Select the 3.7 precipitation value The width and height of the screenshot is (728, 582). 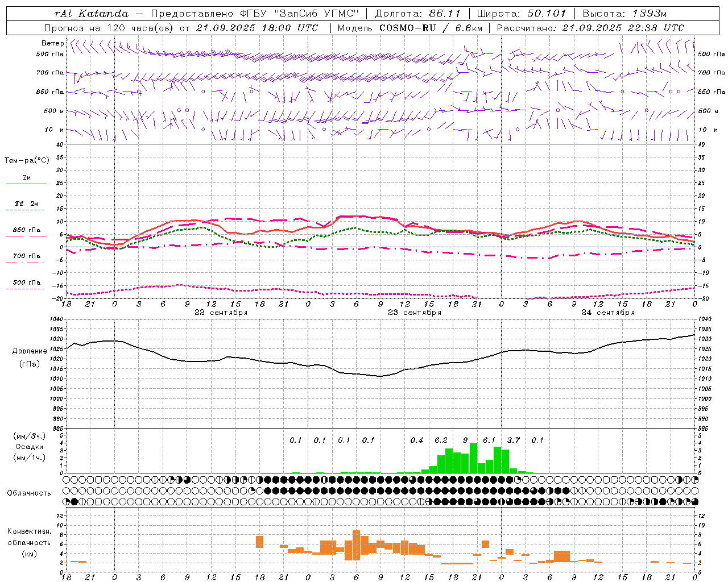[514, 440]
